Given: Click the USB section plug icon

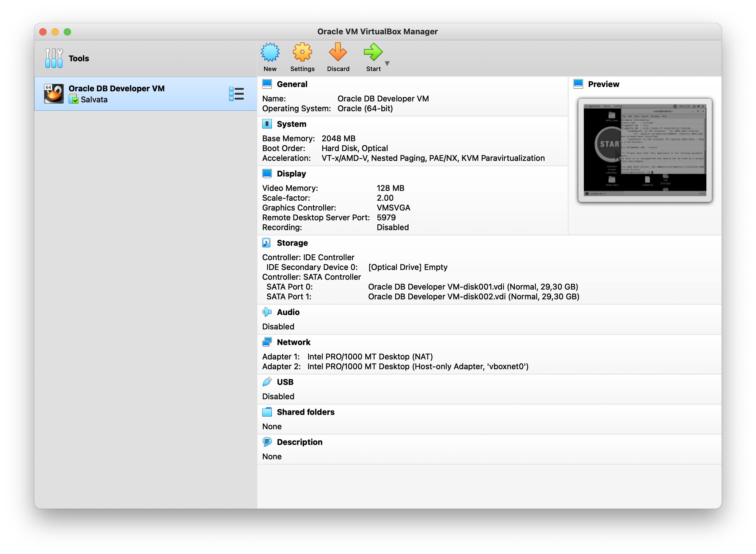Looking at the screenshot, I should [267, 381].
